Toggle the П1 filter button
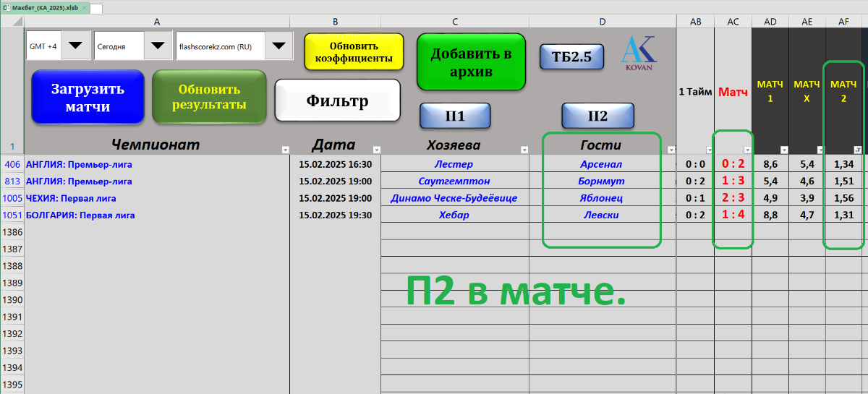 tap(455, 116)
